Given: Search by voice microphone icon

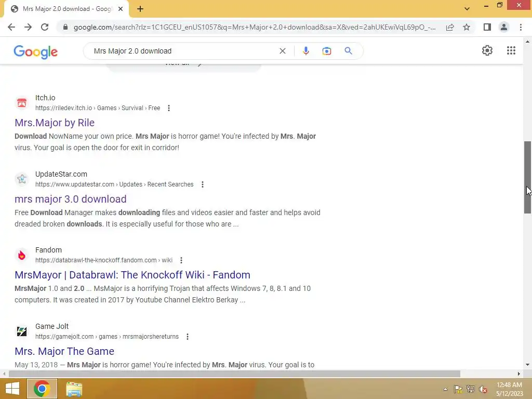Looking at the screenshot, I should (305, 51).
